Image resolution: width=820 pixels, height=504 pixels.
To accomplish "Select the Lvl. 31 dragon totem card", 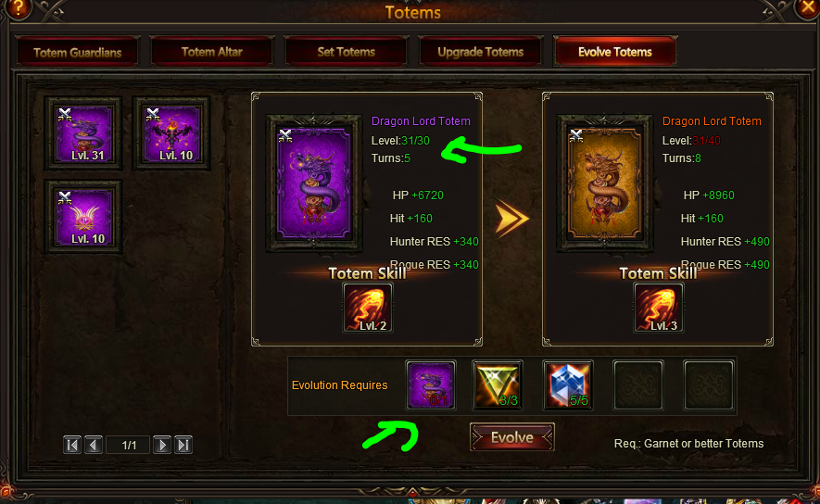I will click(83, 133).
